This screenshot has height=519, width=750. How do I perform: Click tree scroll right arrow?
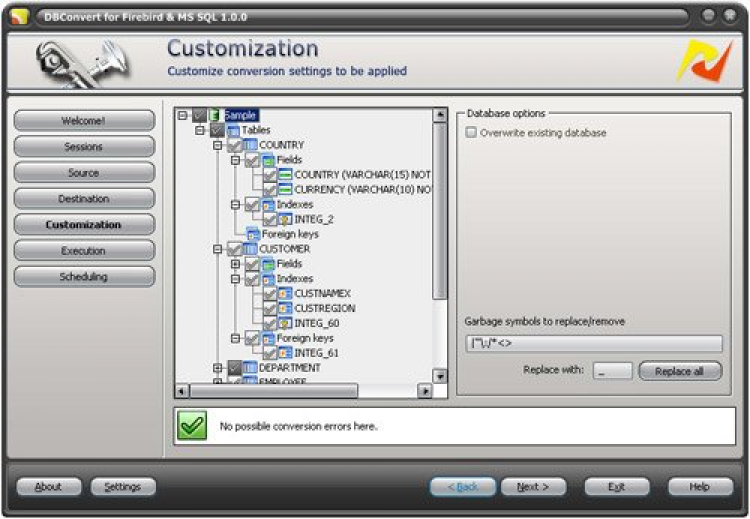(x=424, y=391)
